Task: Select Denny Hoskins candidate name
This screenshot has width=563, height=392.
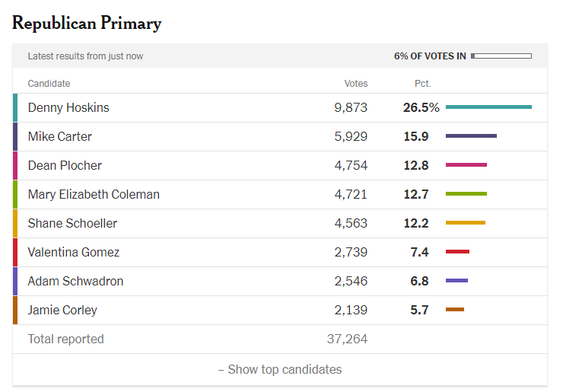Action: [x=68, y=107]
